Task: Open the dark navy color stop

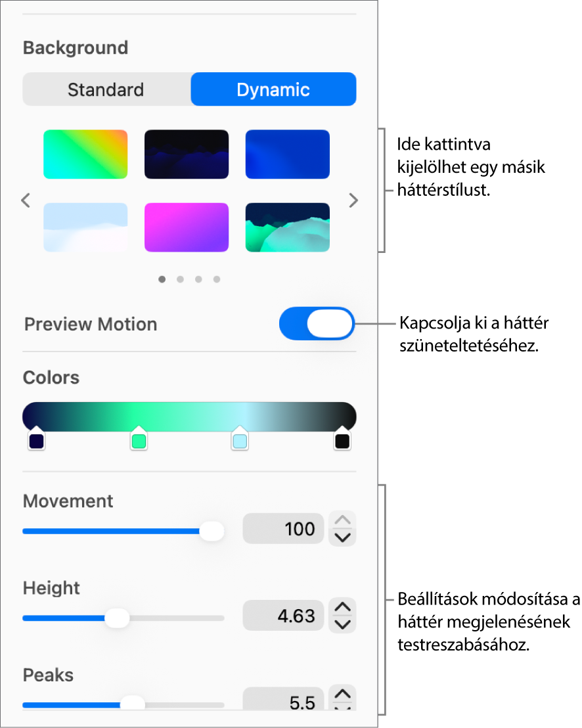Action: click(x=36, y=438)
